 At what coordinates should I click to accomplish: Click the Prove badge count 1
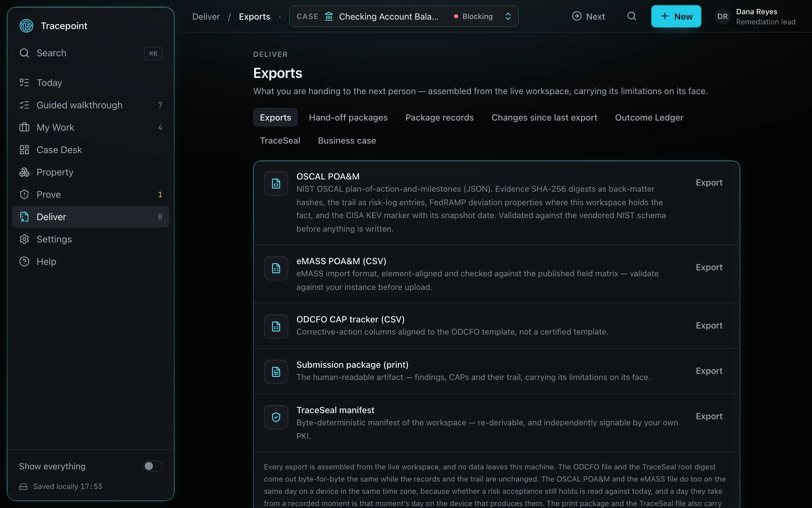160,194
